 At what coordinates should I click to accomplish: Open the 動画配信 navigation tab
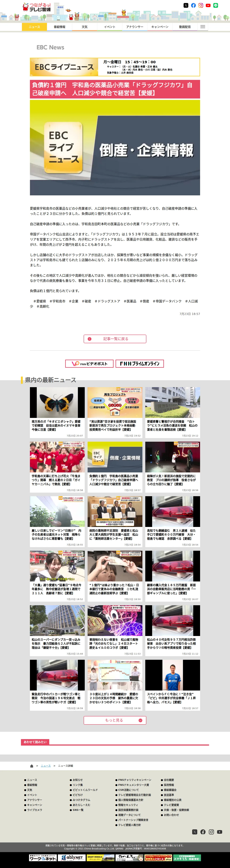click(x=185, y=27)
